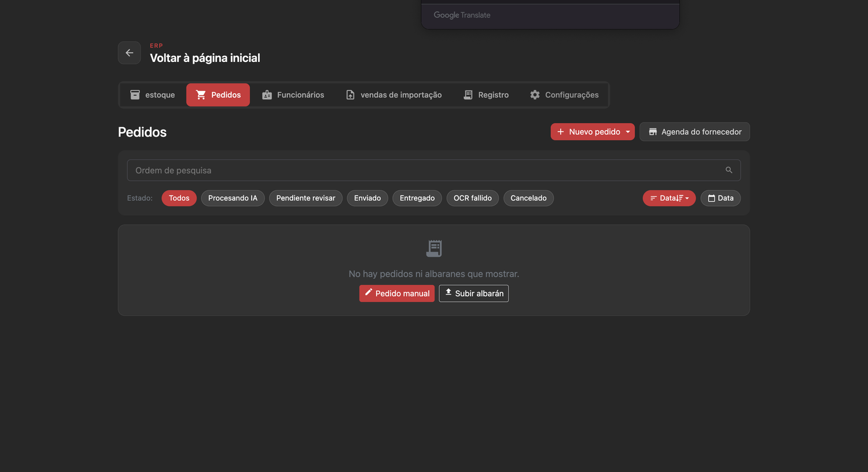Select the Todos status filter chip
Screen dimensions: 868x472
pos(179,198)
